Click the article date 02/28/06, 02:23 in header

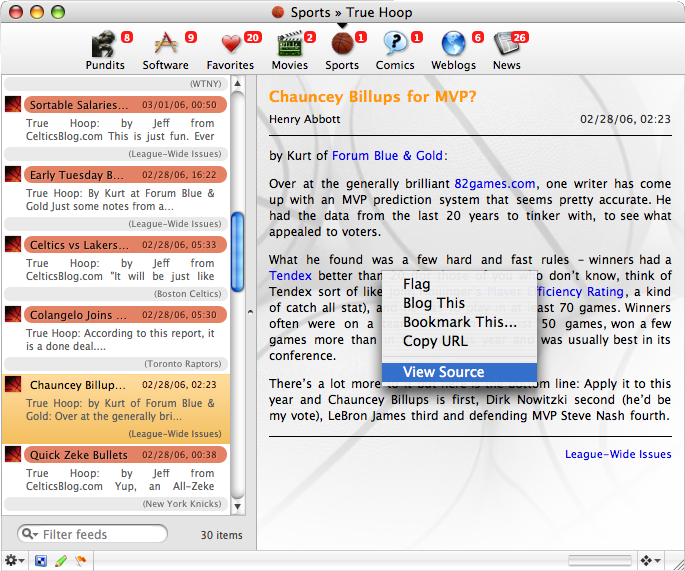tap(625, 119)
